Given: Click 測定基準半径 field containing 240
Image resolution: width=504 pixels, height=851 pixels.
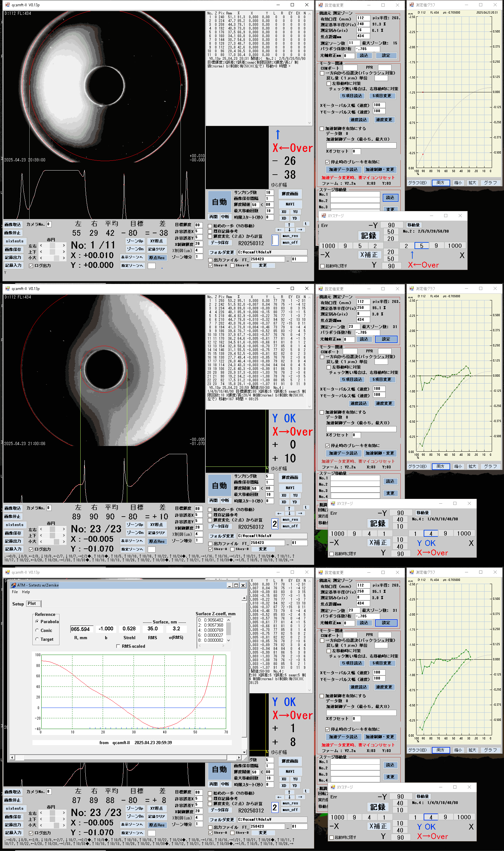Looking at the screenshot, I should pyautogui.click(x=364, y=24).
